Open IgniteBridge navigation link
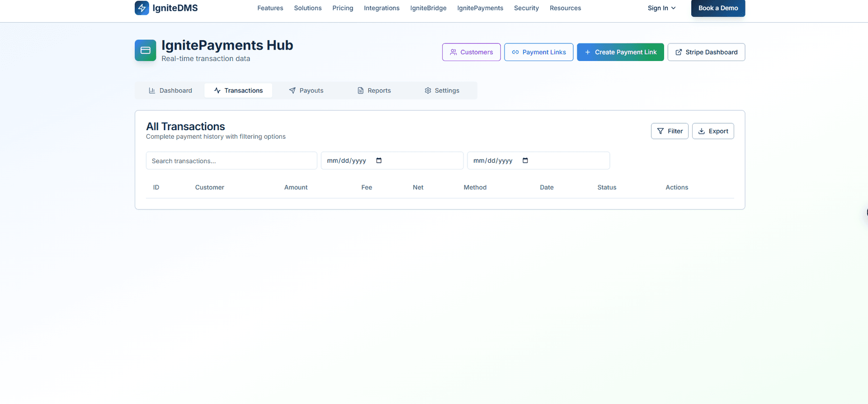The height and width of the screenshot is (404, 868). 428,8
